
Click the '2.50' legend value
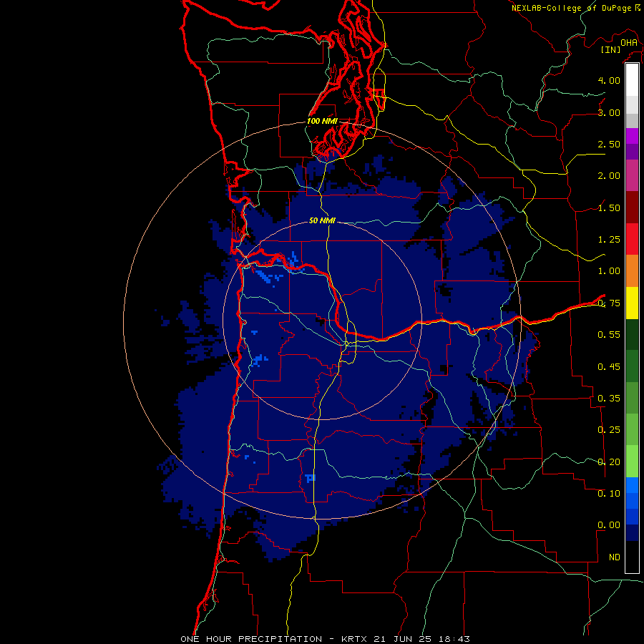pyautogui.click(x=609, y=144)
